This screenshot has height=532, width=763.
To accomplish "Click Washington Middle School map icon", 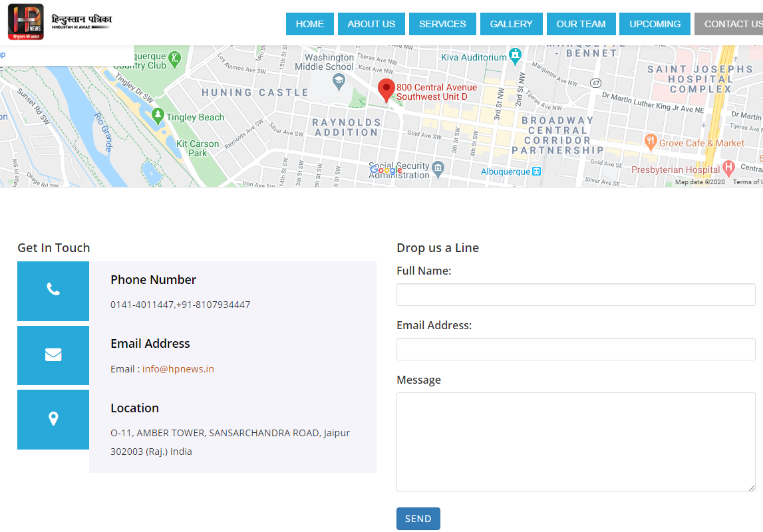I will [339, 81].
